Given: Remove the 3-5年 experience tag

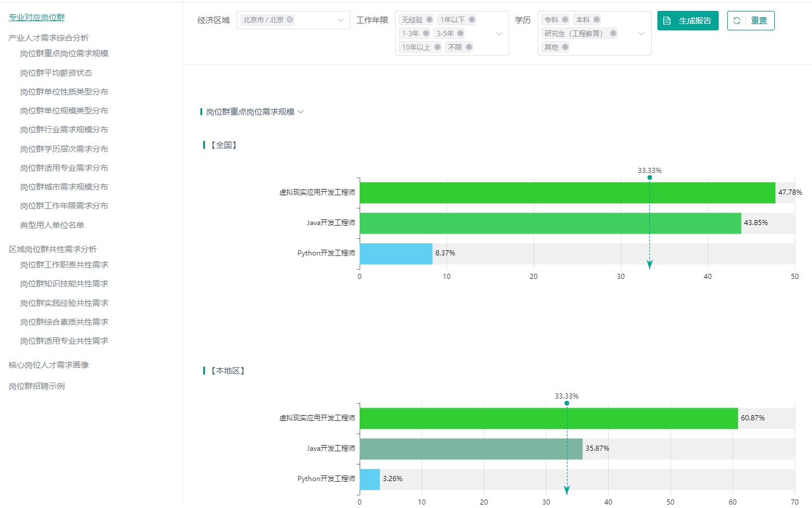Looking at the screenshot, I should tap(460, 33).
